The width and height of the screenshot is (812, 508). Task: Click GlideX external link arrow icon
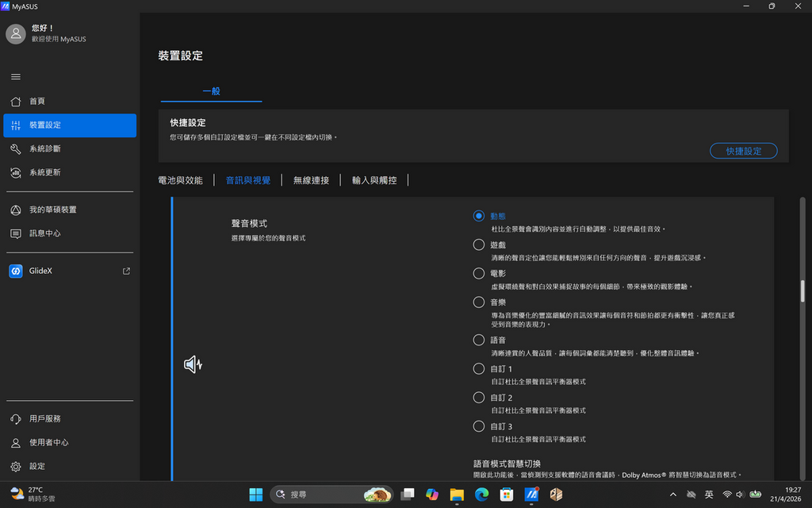(126, 271)
